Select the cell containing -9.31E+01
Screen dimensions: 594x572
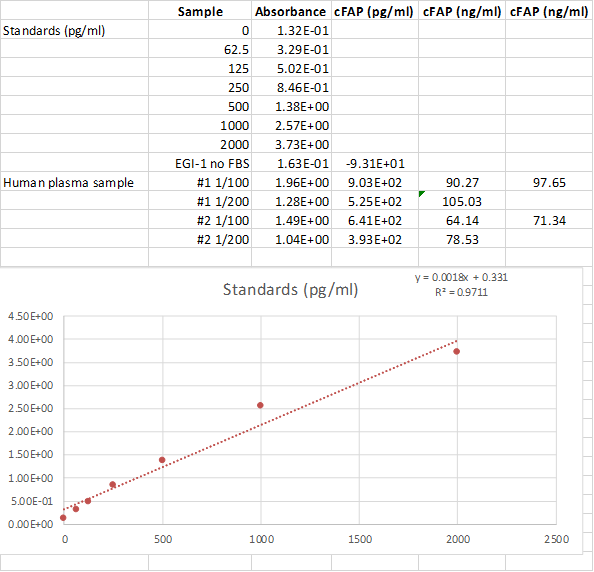point(374,163)
